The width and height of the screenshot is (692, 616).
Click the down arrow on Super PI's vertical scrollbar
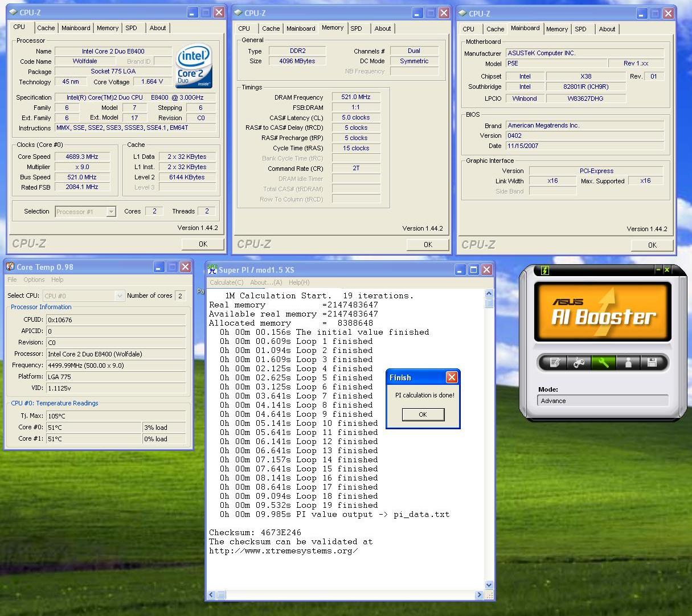[489, 585]
